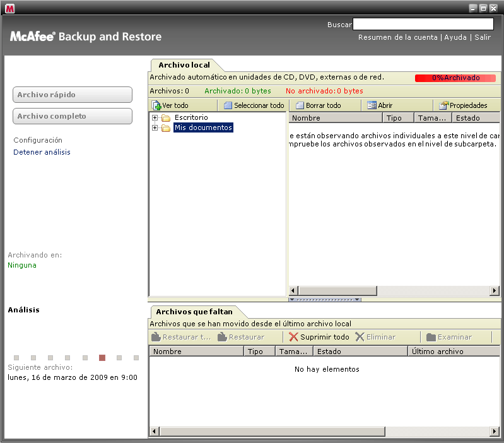Click the Borrar todo icon
The image size is (504, 443).
pos(300,105)
